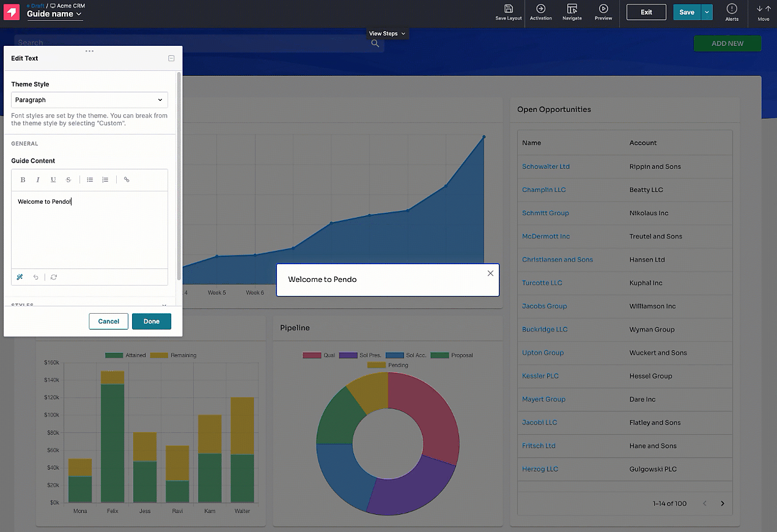Toggle the Proposal legend swatch
The image size is (777, 532).
[x=440, y=355]
